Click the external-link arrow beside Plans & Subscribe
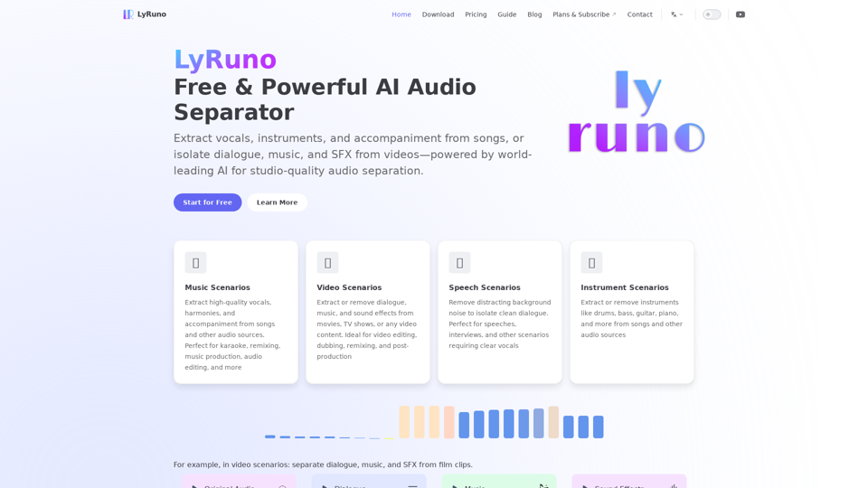The height and width of the screenshot is (488, 868). pos(614,14)
